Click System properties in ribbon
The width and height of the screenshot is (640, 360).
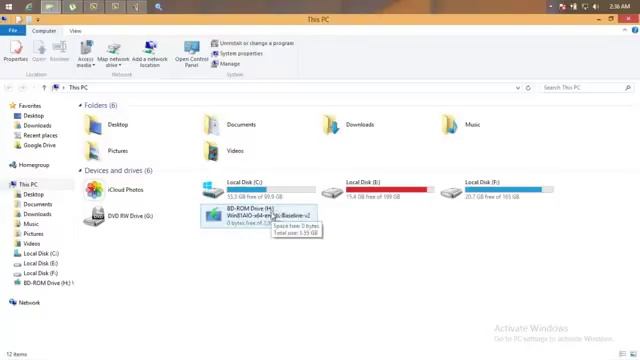tap(237, 53)
